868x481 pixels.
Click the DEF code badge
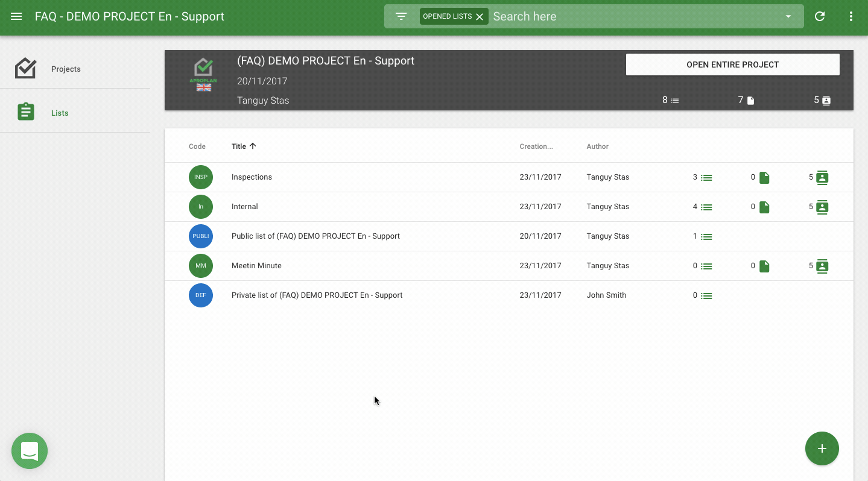(x=201, y=295)
